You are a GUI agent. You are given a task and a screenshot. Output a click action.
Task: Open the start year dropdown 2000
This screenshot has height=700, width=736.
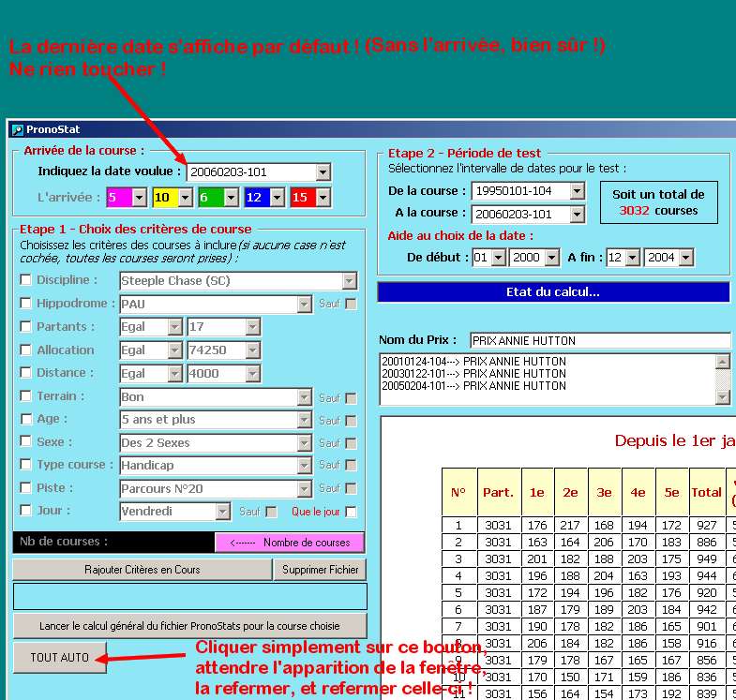[x=552, y=258]
